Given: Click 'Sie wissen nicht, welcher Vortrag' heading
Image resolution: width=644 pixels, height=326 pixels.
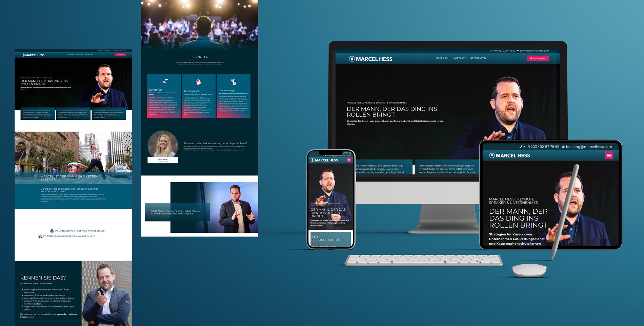Looking at the screenshot, I should (x=215, y=143).
